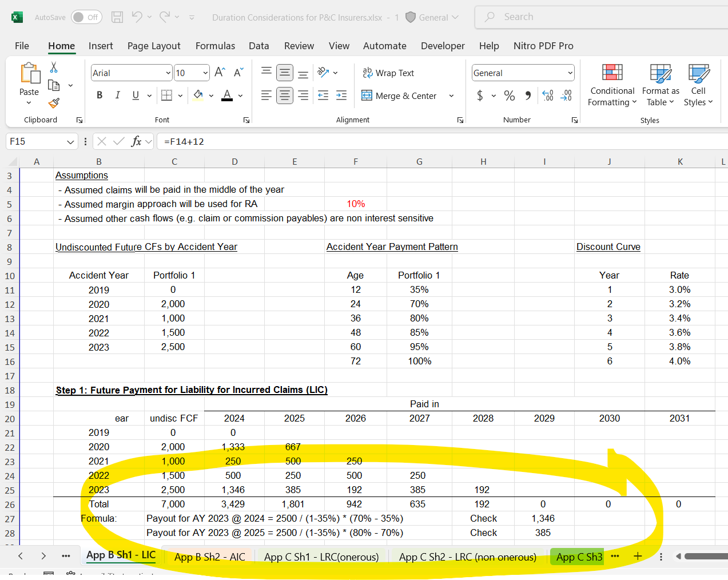Expand the General number format dropdown

[x=570, y=73]
